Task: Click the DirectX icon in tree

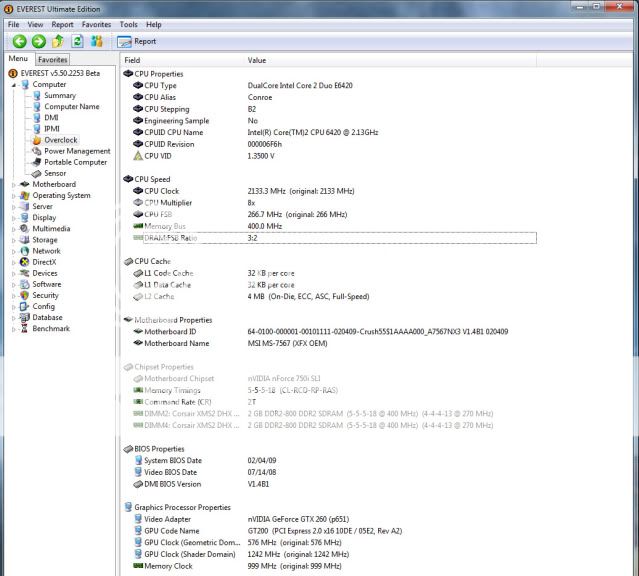Action: pyautogui.click(x=25, y=262)
